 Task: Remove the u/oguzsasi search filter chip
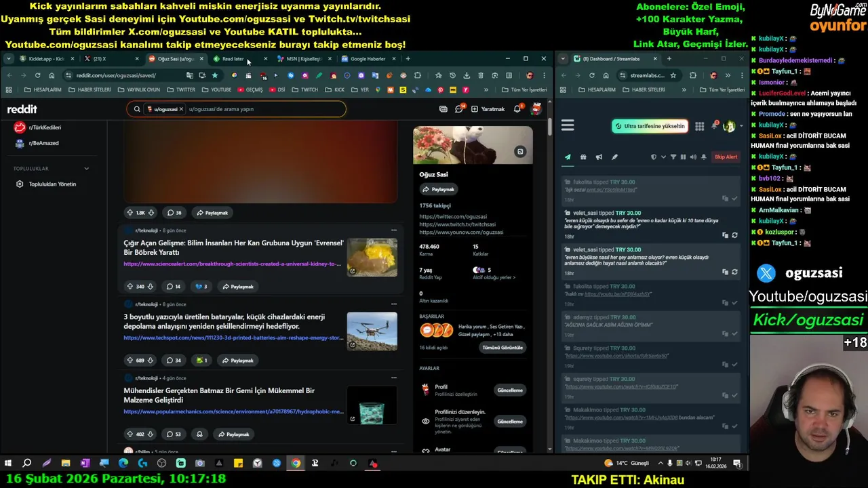pos(181,109)
